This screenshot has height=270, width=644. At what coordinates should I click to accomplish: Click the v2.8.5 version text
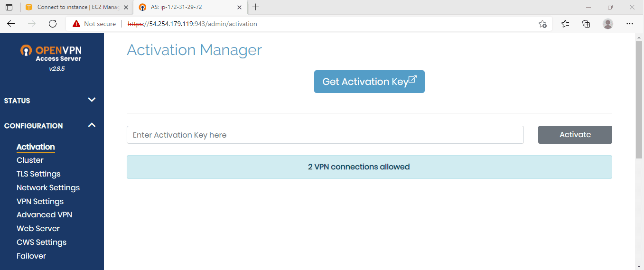tap(56, 69)
